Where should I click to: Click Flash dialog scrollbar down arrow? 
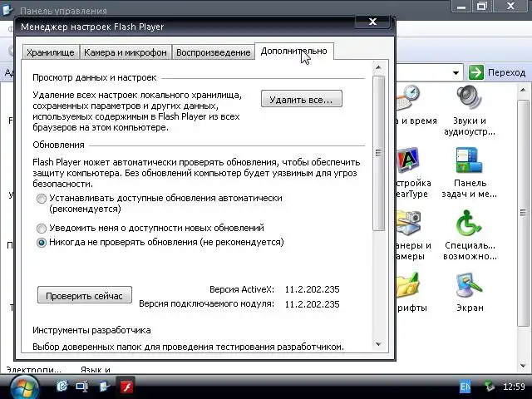378,344
